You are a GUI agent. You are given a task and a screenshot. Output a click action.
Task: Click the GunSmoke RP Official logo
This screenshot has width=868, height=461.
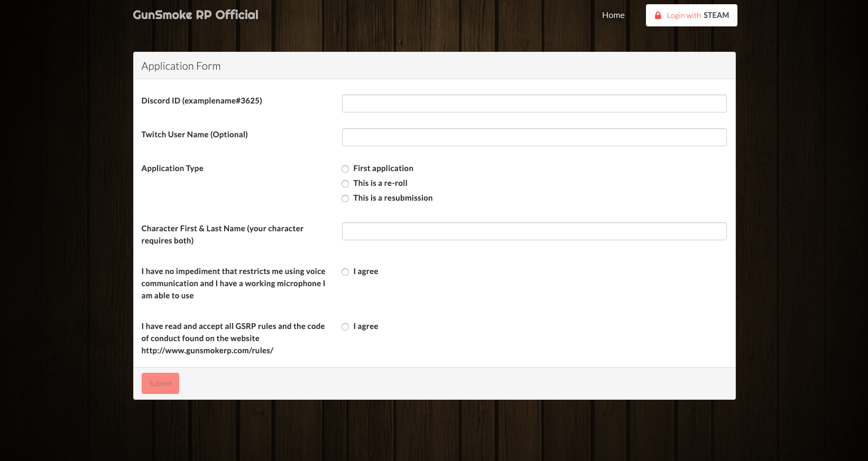tap(196, 15)
